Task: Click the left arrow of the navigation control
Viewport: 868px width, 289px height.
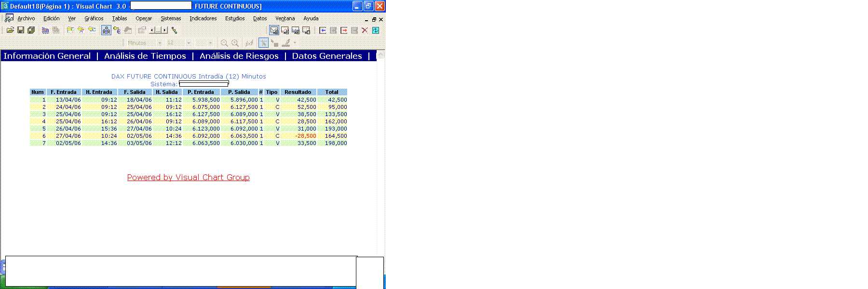Action: tap(152, 30)
